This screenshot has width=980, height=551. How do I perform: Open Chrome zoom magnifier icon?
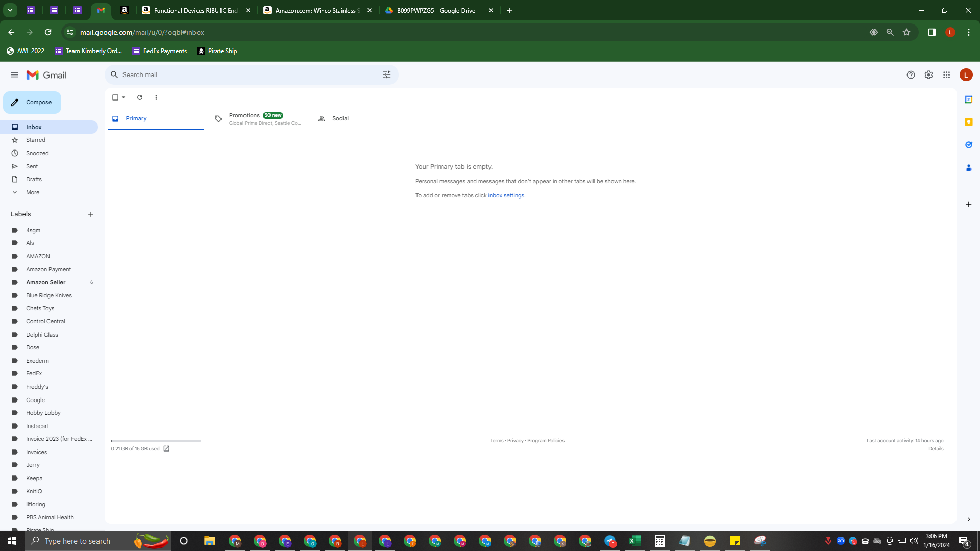(890, 32)
